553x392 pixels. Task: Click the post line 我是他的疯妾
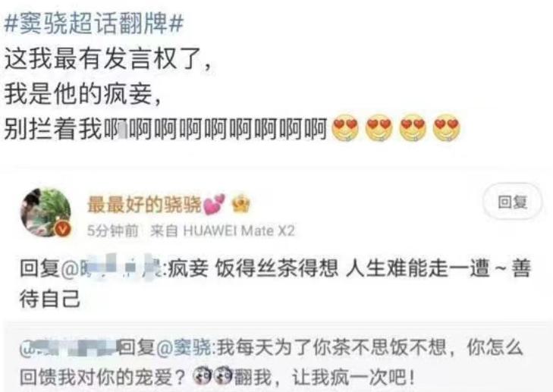coord(83,94)
